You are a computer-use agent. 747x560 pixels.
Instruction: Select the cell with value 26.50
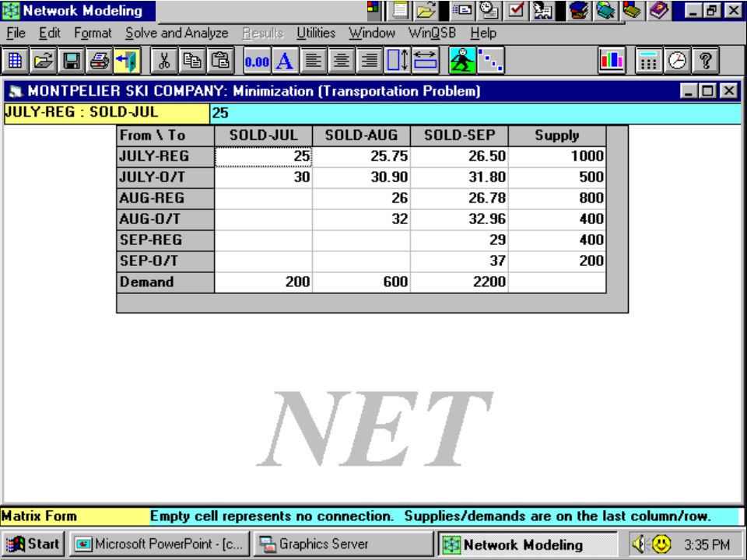click(x=459, y=156)
